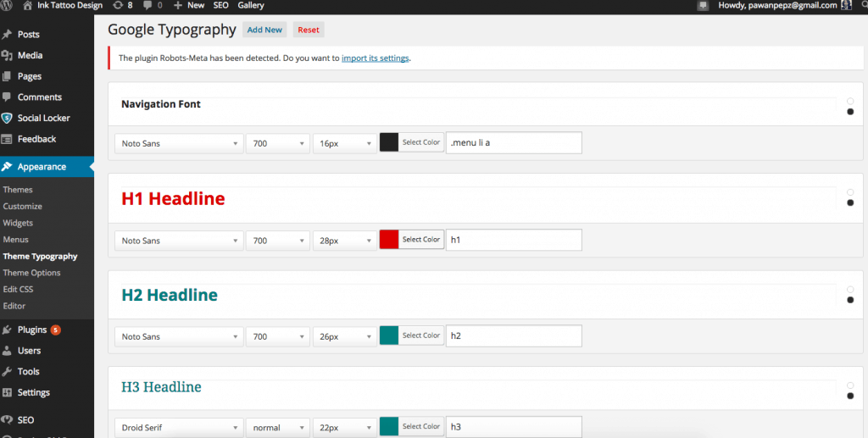
Task: Open Navigation Font family dropdown Noto Sans
Action: [179, 143]
